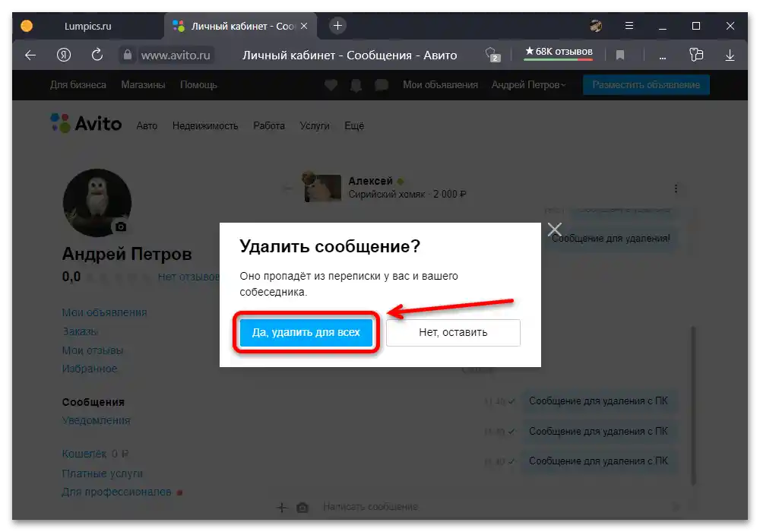
Task: Open the Авто category
Action: [147, 126]
